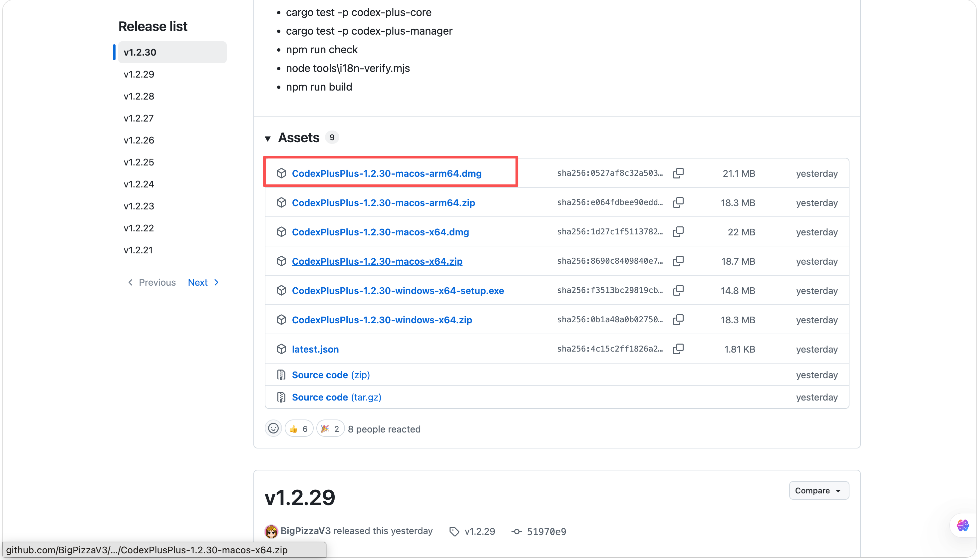Image resolution: width=979 pixels, height=560 pixels.
Task: Click package icon beside macos-x64.zip
Action: [x=281, y=261]
